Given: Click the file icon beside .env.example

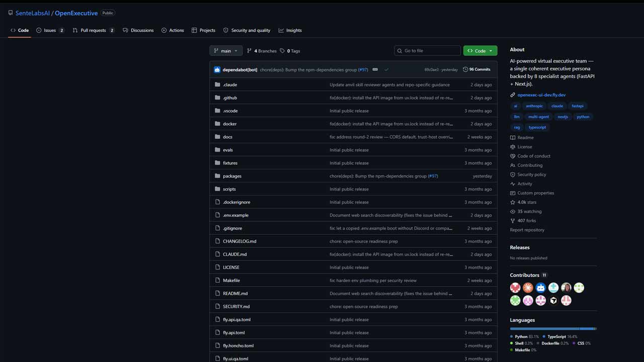Looking at the screenshot, I should (x=217, y=215).
